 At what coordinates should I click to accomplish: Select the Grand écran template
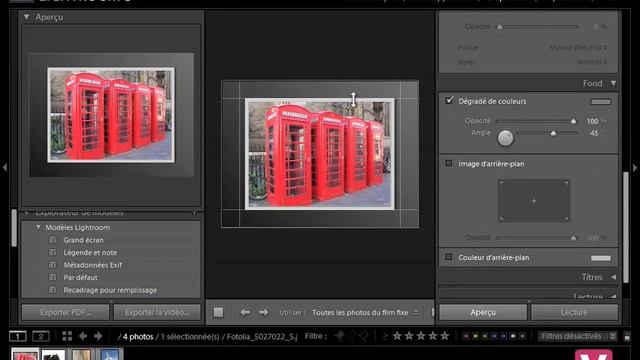click(x=83, y=240)
